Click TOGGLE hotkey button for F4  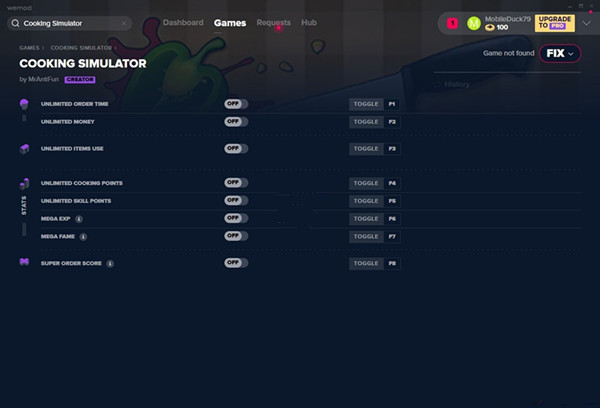(x=366, y=183)
